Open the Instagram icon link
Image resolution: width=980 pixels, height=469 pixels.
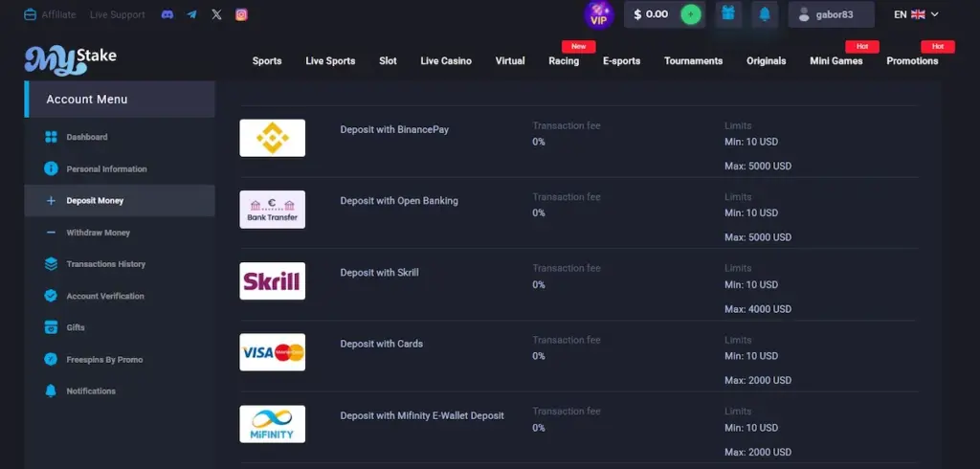(x=241, y=14)
